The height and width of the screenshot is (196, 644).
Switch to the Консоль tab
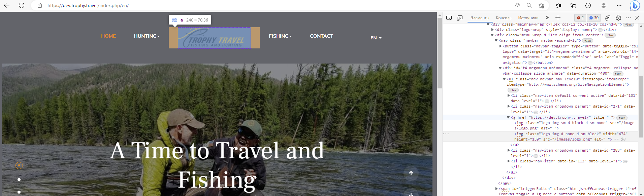click(x=504, y=18)
